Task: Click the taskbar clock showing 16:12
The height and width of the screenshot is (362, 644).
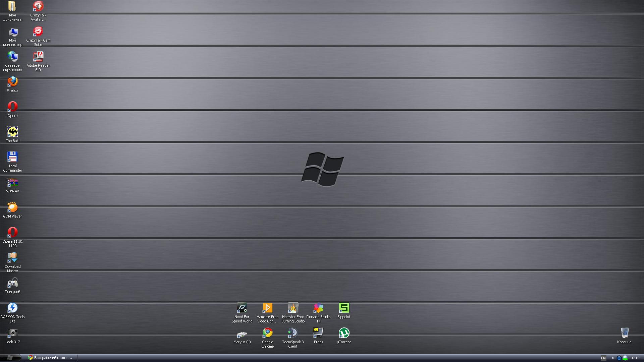Action: pos(635,358)
